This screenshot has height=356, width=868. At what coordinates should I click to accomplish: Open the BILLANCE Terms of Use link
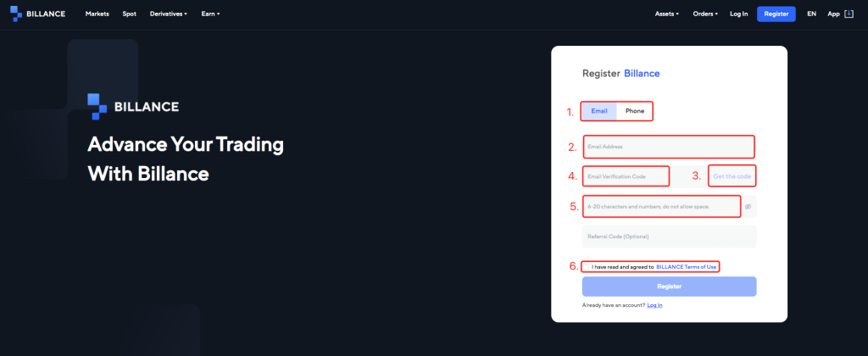coord(687,267)
